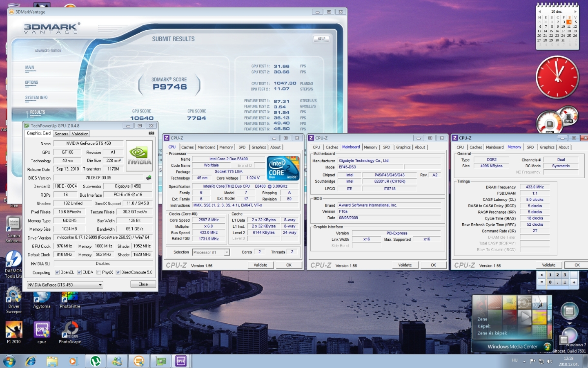Click the plus key on calculator gadget
588x368 pixels.
tap(574, 282)
